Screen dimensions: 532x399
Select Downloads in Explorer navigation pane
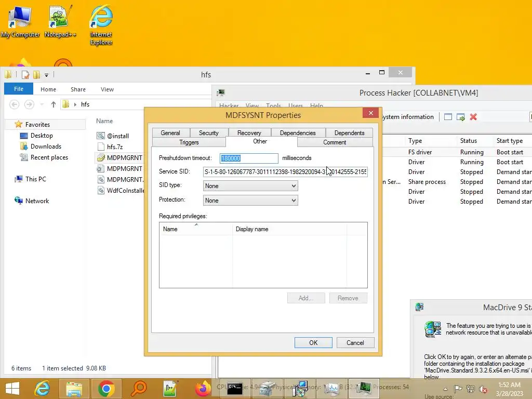coord(46,146)
